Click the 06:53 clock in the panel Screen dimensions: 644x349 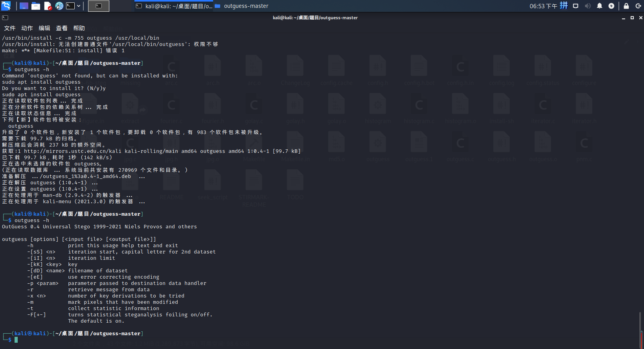coord(543,6)
